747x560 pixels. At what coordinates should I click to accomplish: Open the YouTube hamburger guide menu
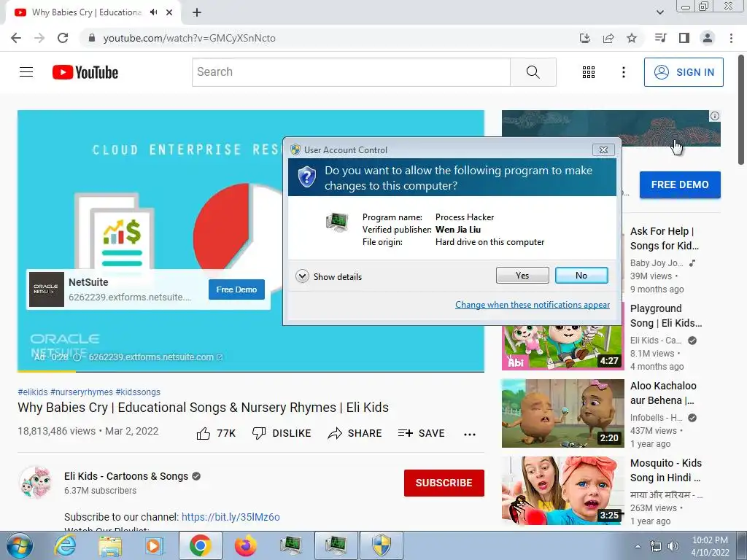coord(26,72)
